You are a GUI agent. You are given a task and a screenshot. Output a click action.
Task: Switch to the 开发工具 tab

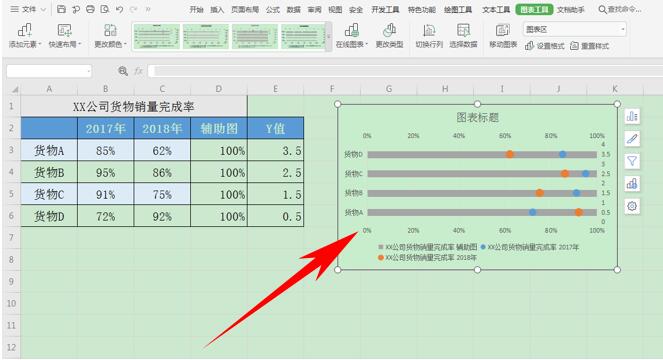click(385, 9)
